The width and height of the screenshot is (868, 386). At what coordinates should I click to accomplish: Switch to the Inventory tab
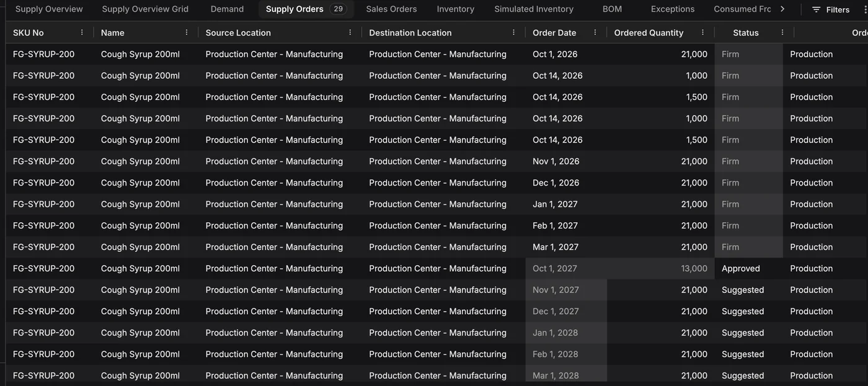pyautogui.click(x=455, y=9)
